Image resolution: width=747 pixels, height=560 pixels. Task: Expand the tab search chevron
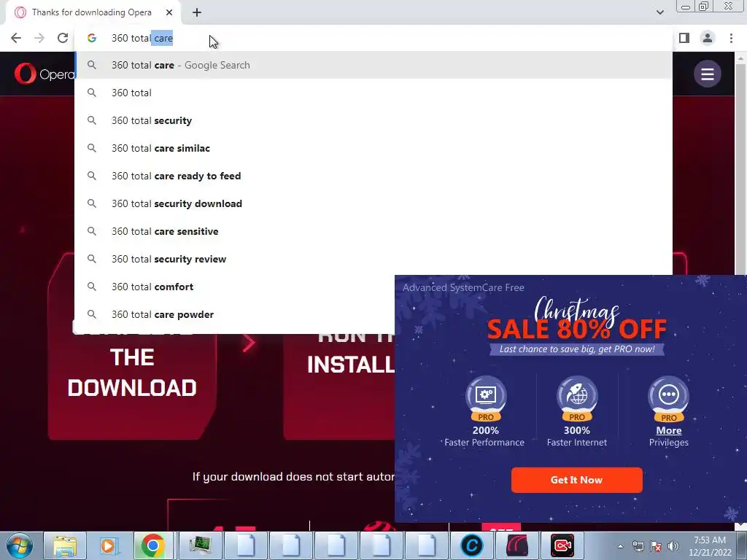click(659, 12)
